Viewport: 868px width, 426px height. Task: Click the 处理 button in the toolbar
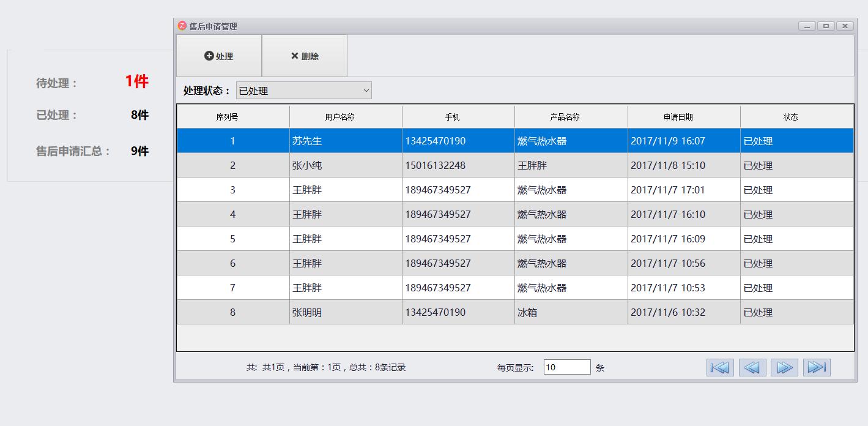tap(219, 56)
